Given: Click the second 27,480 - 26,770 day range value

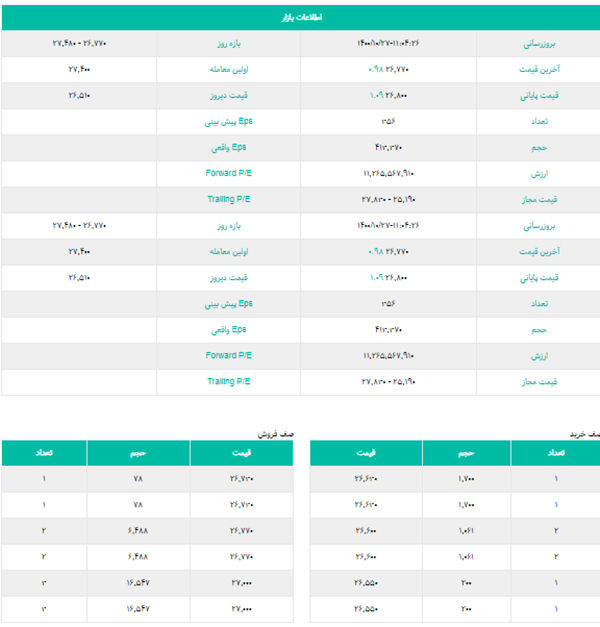Looking at the screenshot, I should (x=79, y=226).
